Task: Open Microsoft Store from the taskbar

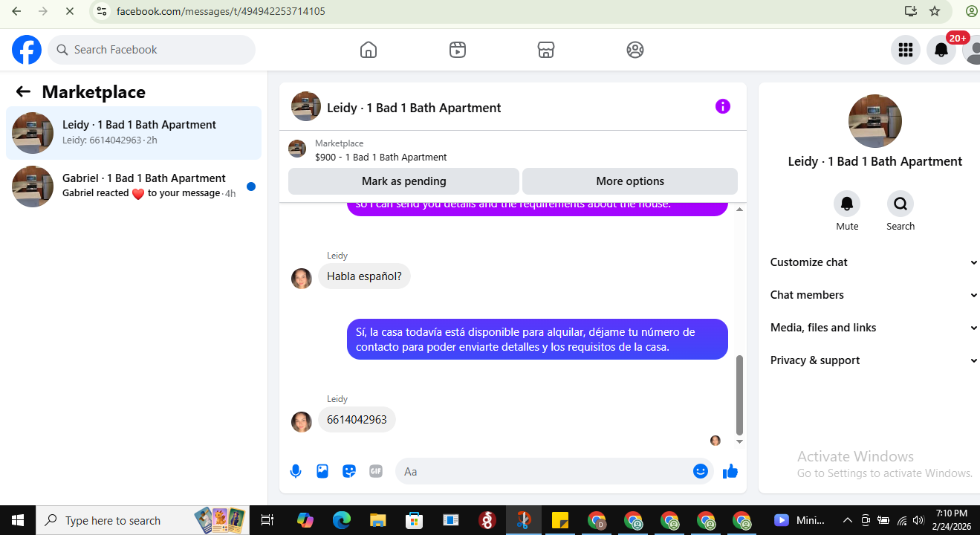Action: click(x=414, y=520)
